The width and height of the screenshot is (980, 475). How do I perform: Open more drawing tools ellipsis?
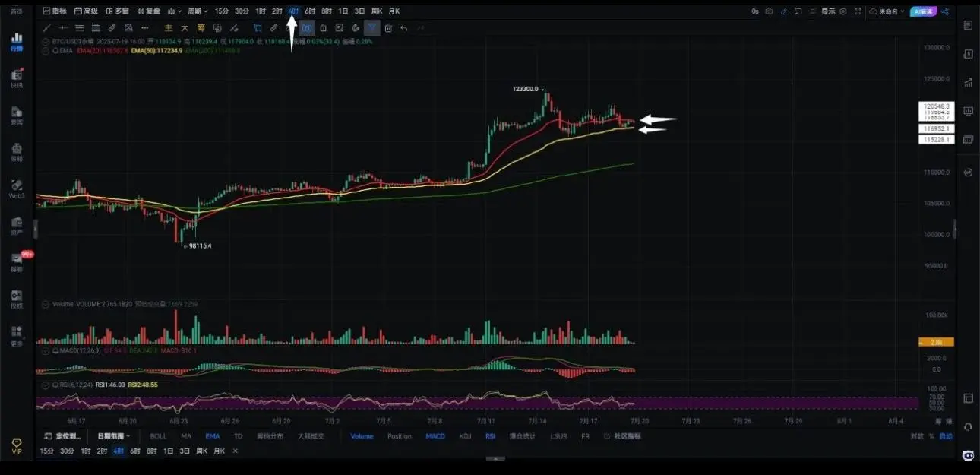point(144,28)
